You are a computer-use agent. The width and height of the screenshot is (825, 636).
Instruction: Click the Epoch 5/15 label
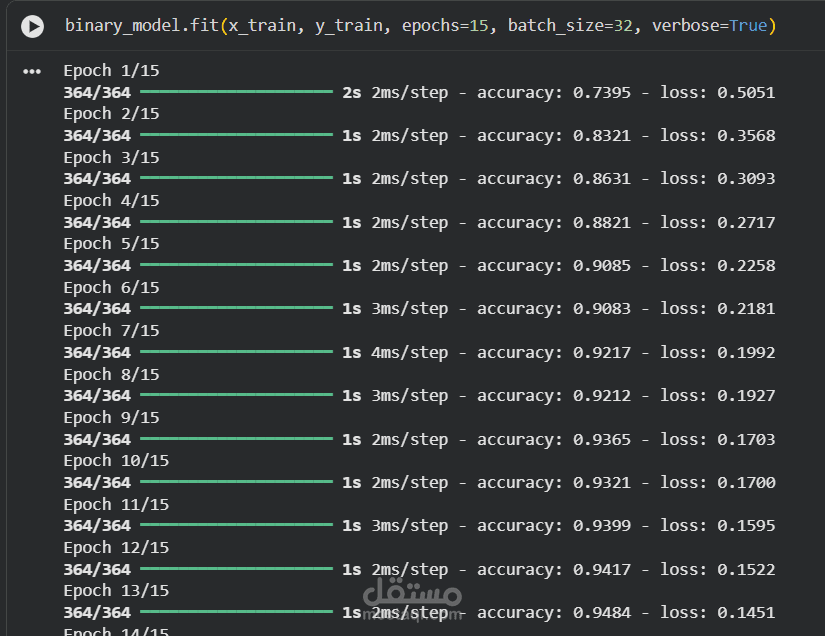point(111,244)
